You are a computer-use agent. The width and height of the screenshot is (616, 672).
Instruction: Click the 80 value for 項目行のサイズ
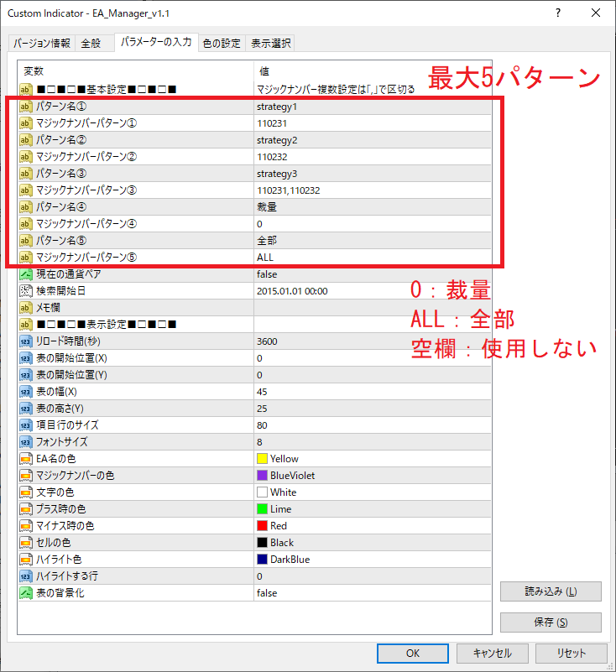coord(373,425)
